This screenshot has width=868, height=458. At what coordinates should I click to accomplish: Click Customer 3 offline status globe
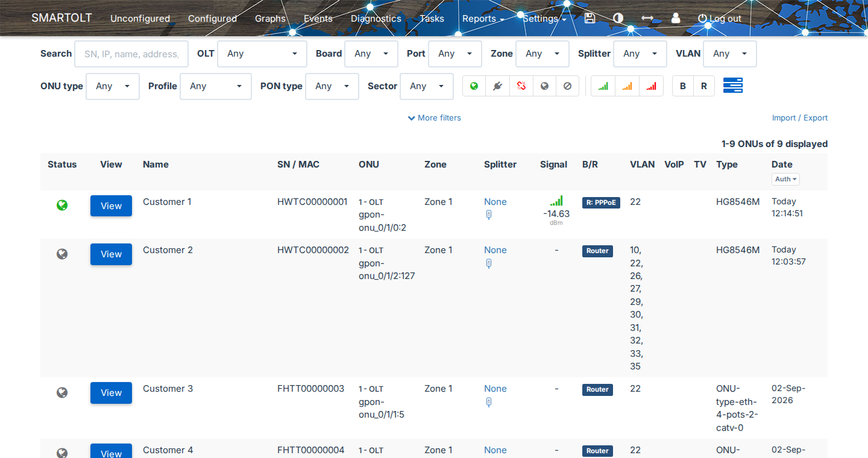(62, 392)
